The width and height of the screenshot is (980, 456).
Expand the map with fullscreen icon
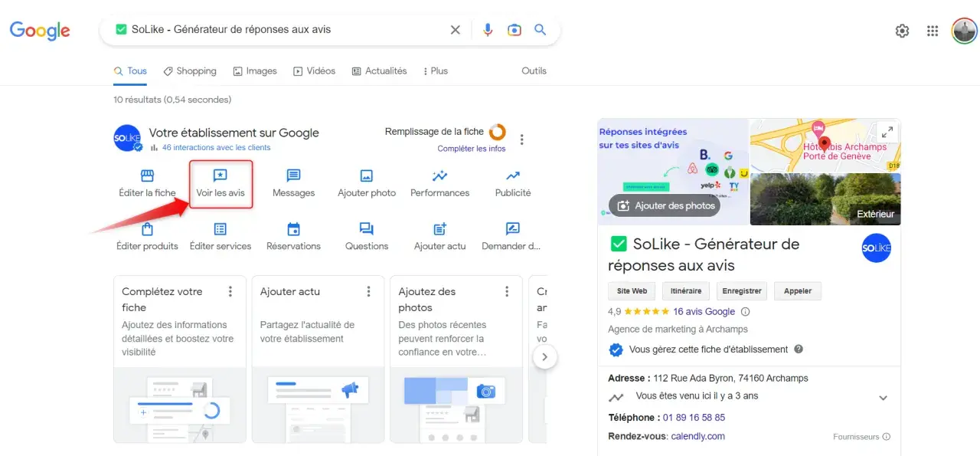coord(887,132)
